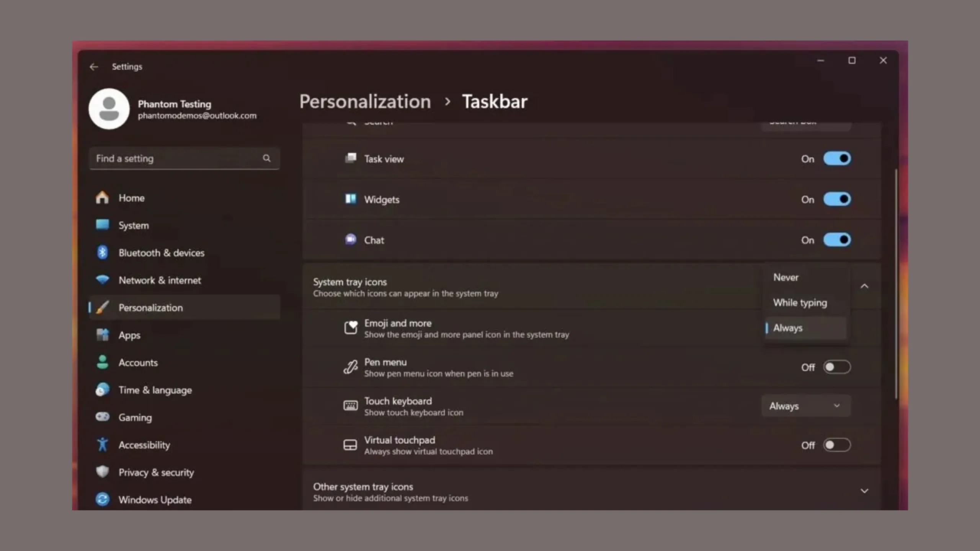This screenshot has width=980, height=551.
Task: Click the Chat icon
Action: tap(351, 240)
